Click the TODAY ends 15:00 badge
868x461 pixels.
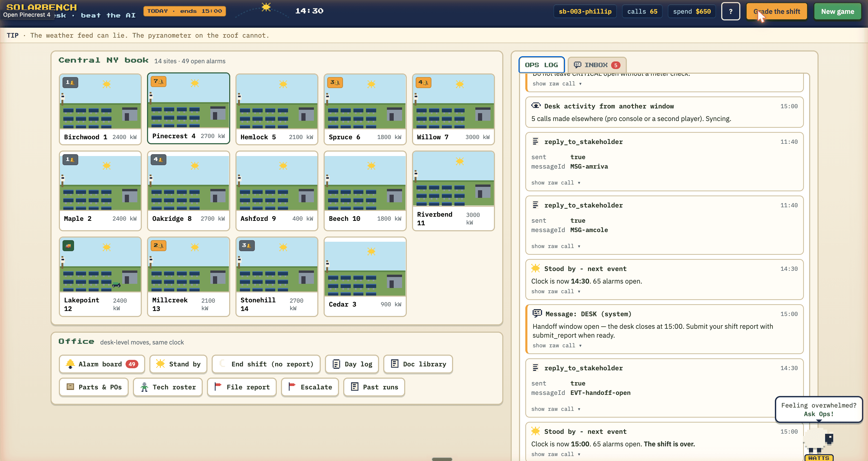(184, 11)
